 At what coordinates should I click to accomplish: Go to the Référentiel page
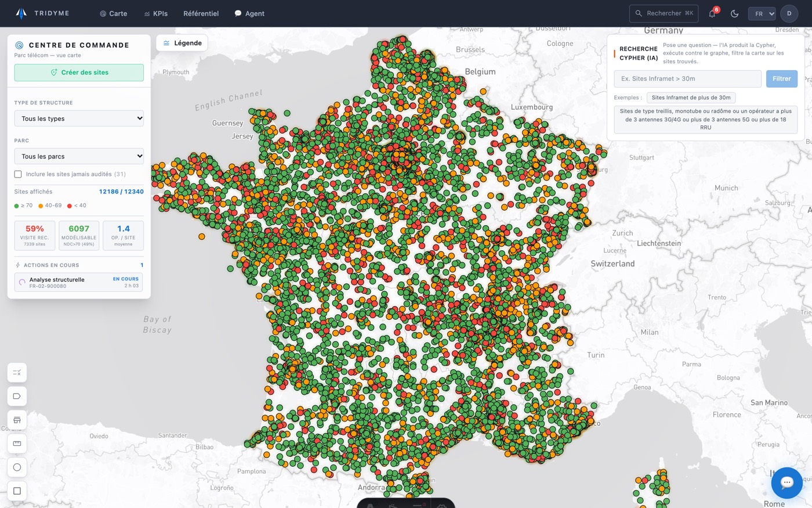click(201, 13)
